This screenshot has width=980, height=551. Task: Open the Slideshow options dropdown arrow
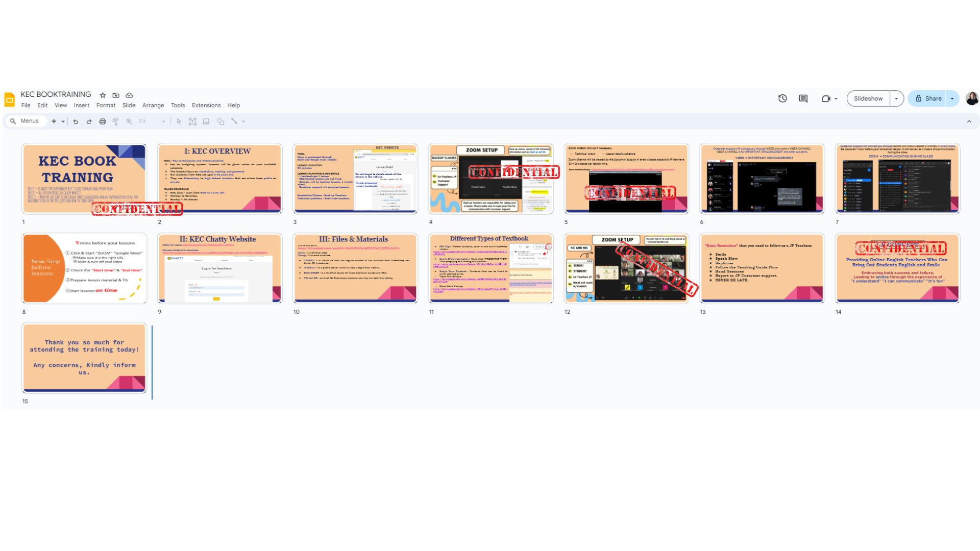[x=896, y=98]
